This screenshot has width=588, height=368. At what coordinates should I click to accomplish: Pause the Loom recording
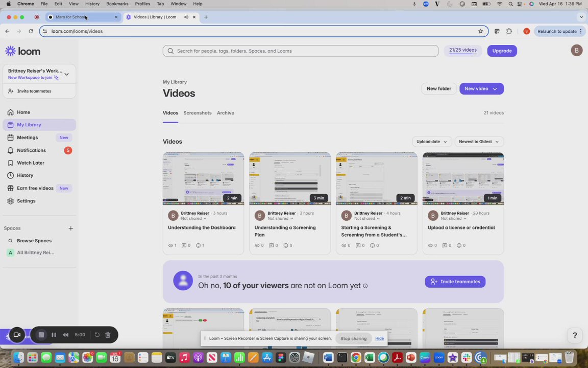point(54,335)
